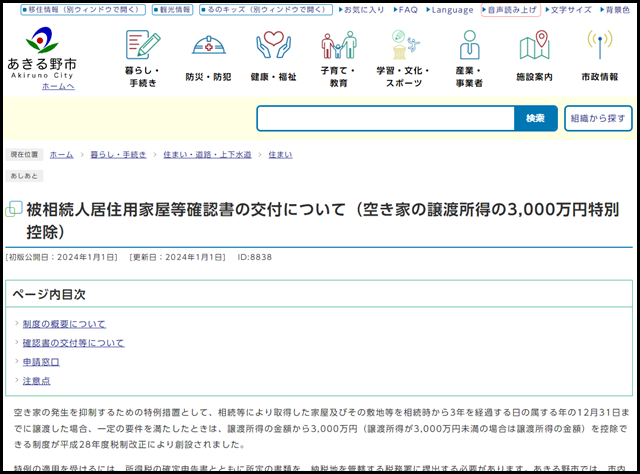Click the page title 被相続人居住用家屋等確認書

click(x=322, y=221)
